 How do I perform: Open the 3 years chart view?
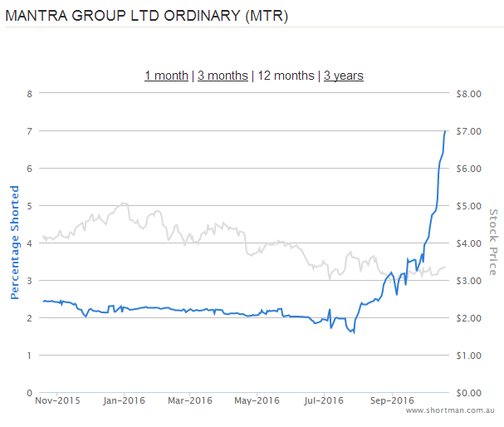tap(344, 76)
